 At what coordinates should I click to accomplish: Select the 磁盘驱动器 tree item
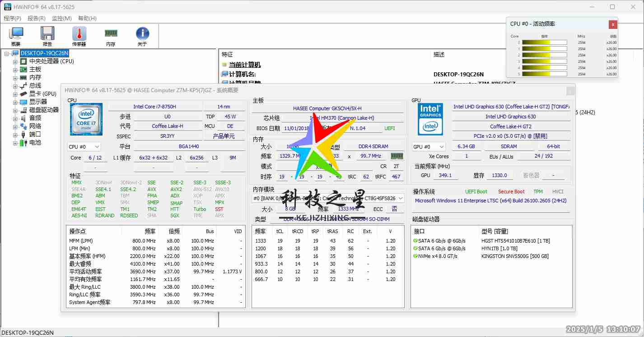[x=44, y=110]
